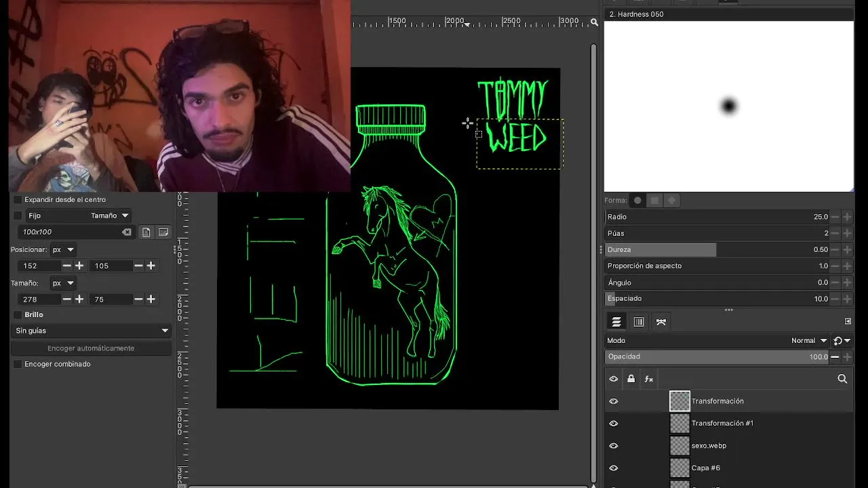Open the Fijo Tamaño dropdown
This screenshot has width=868, height=488.
pyautogui.click(x=79, y=216)
